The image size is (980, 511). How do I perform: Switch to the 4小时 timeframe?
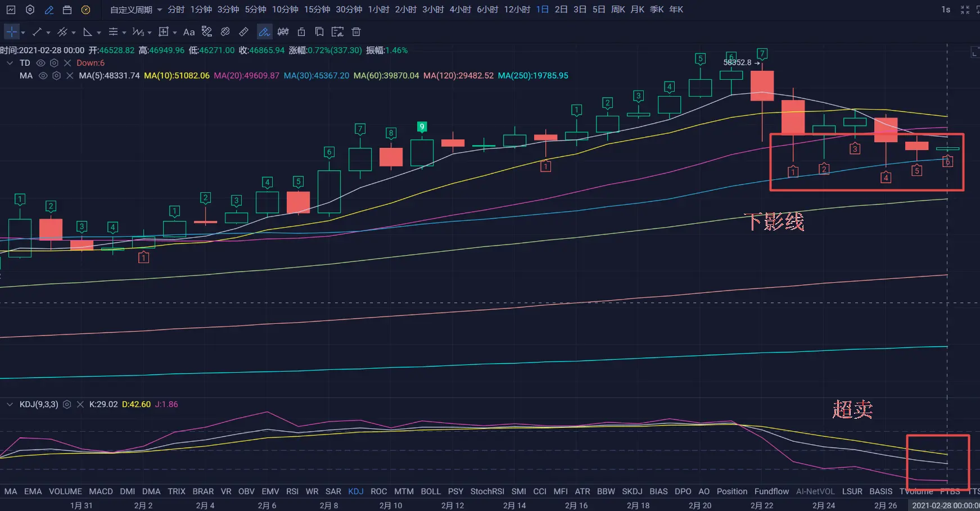pos(460,10)
